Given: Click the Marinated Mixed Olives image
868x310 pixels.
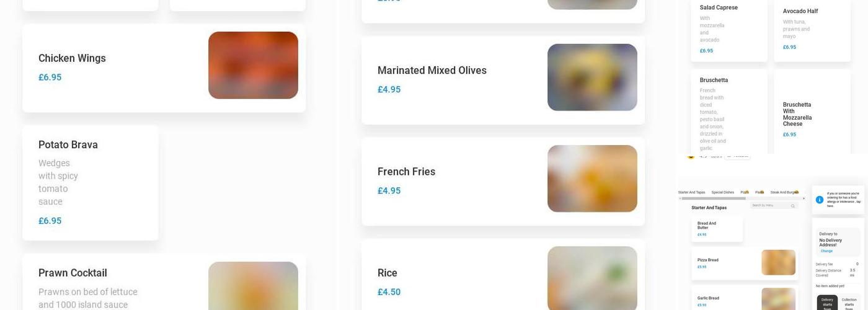Looking at the screenshot, I should coord(592,77).
